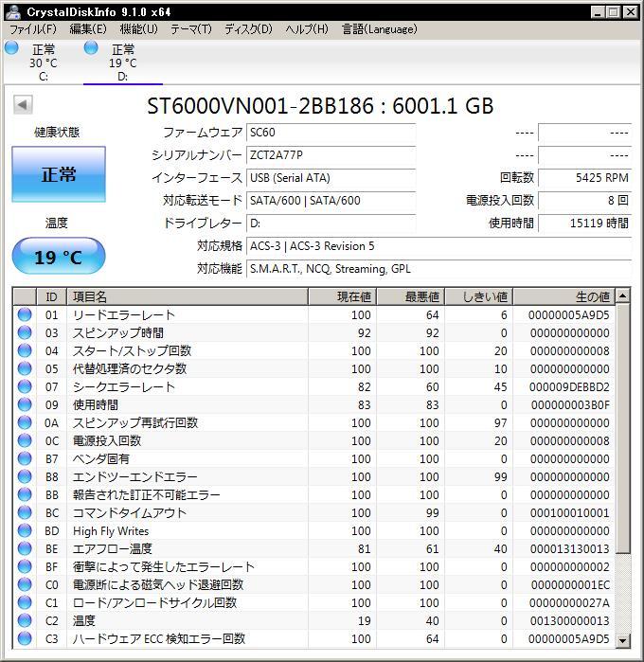Click status orb for attribute C2 温度

point(25,620)
